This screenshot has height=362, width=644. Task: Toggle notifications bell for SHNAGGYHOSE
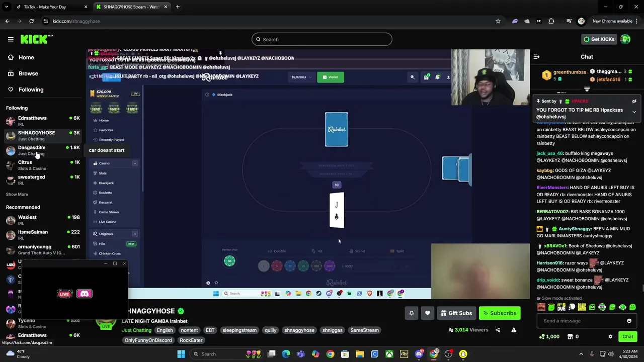411,313
